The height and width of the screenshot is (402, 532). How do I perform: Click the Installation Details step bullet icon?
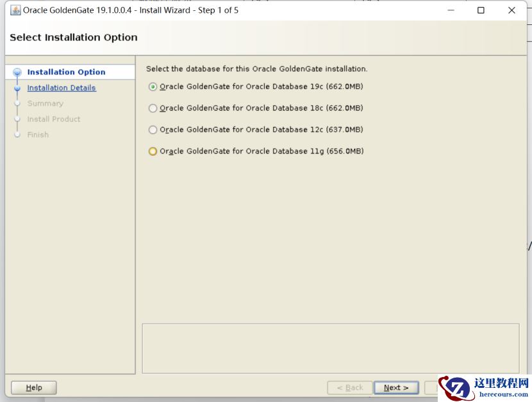click(x=17, y=88)
